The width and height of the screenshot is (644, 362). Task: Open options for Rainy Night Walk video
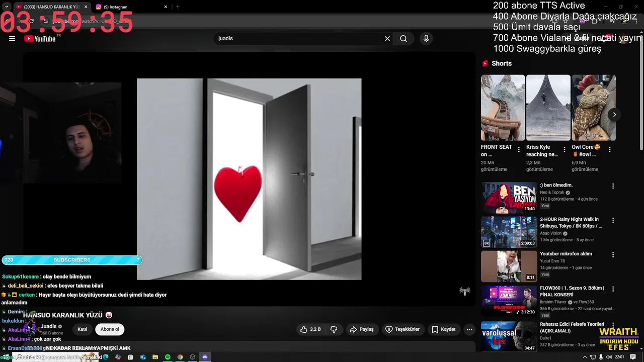[x=613, y=220]
